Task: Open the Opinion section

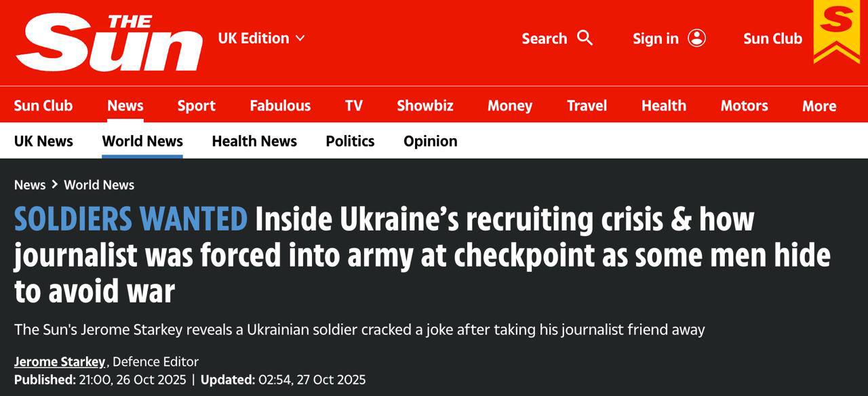Action: pos(430,141)
